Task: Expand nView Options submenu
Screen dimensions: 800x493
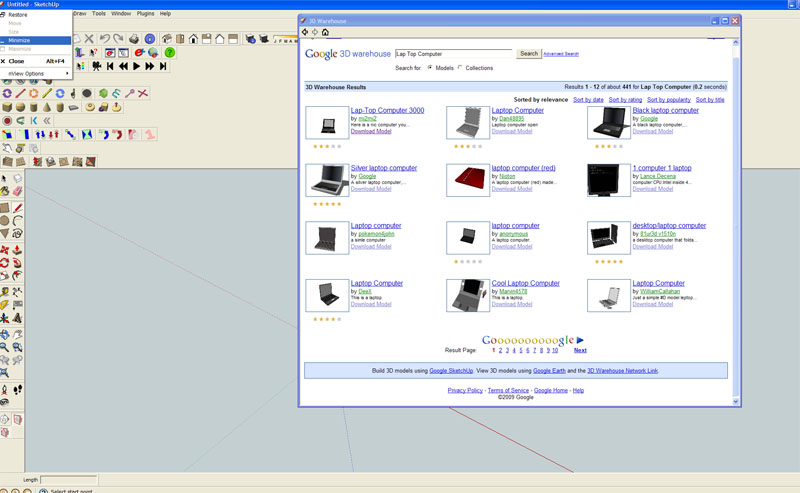Action: (36, 73)
